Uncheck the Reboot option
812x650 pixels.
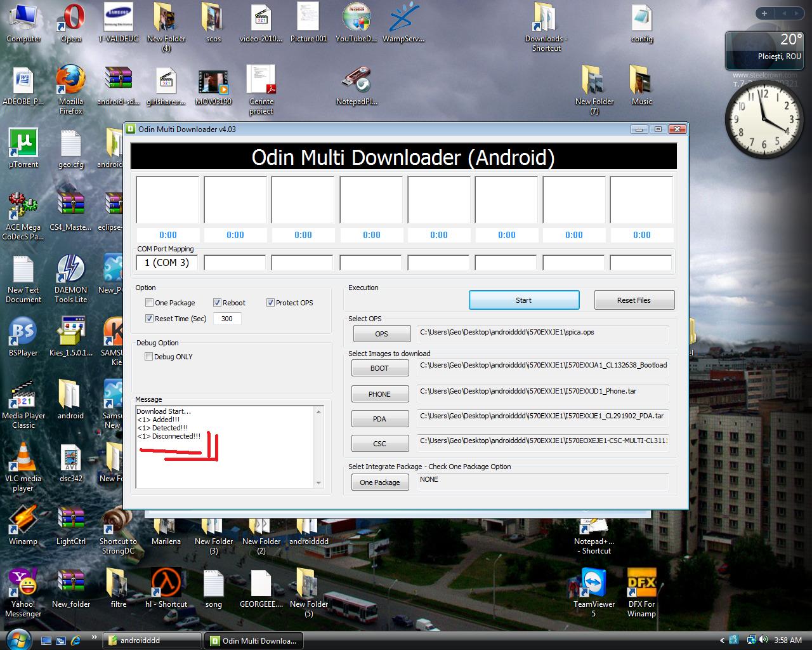(217, 303)
